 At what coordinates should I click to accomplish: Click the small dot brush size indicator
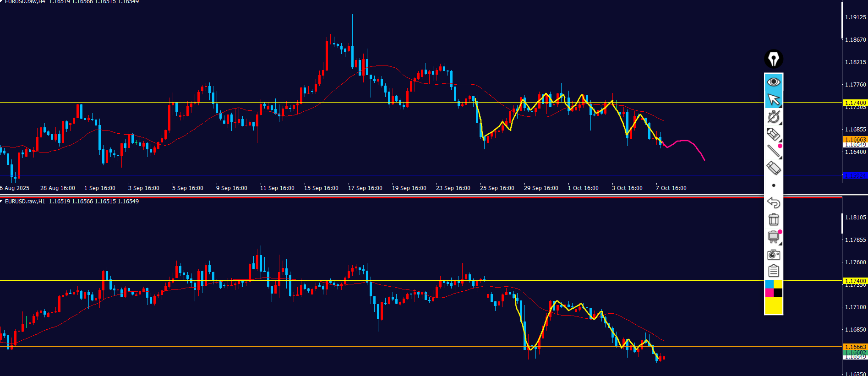click(x=774, y=185)
